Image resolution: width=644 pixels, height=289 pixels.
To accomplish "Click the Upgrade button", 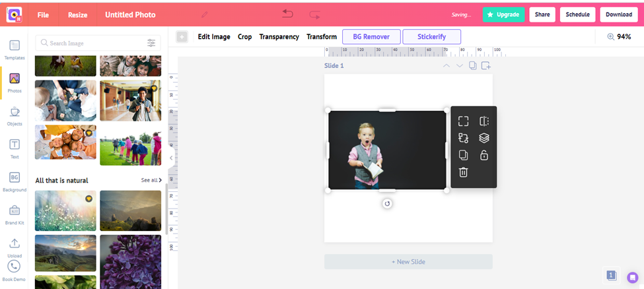I will [x=503, y=15].
